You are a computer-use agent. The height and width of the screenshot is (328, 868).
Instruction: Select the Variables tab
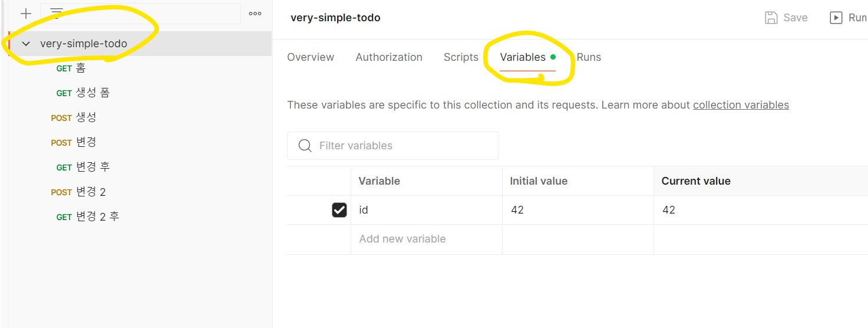click(523, 57)
